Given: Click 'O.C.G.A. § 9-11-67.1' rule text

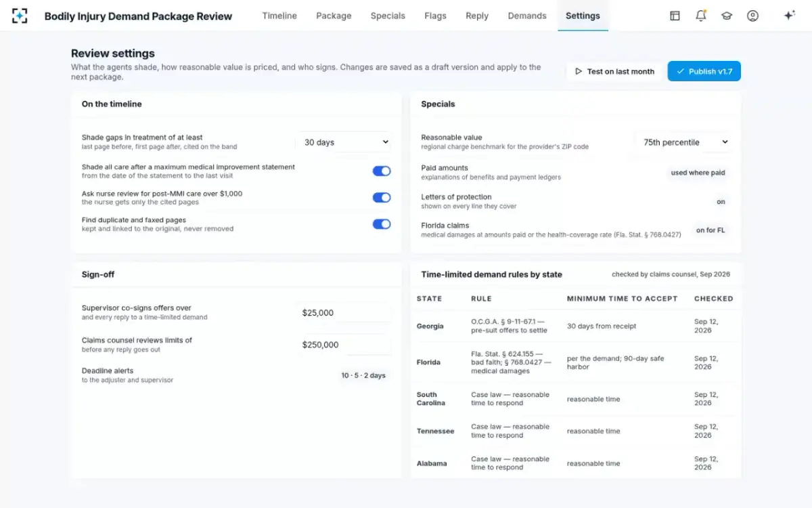Looking at the screenshot, I should point(511,326).
